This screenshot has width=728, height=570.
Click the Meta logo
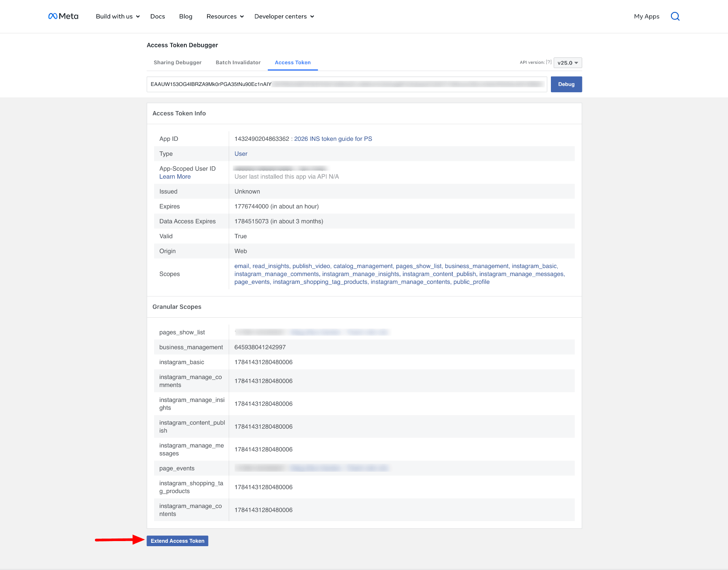click(x=63, y=16)
